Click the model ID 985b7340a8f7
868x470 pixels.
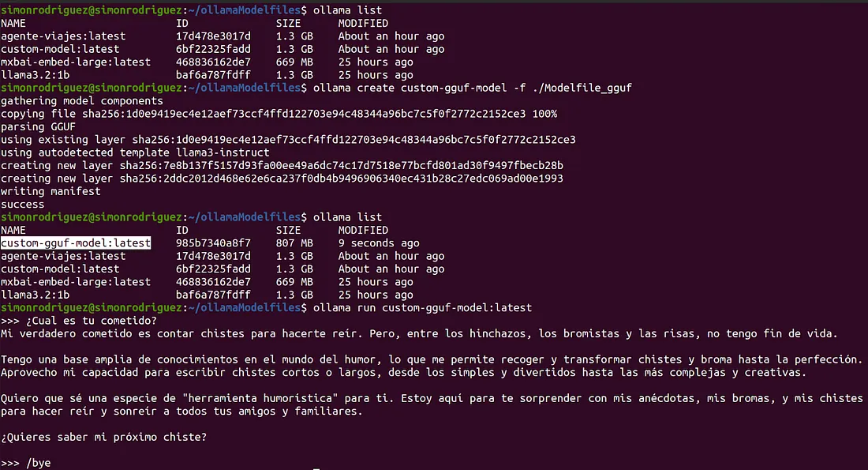(213, 243)
